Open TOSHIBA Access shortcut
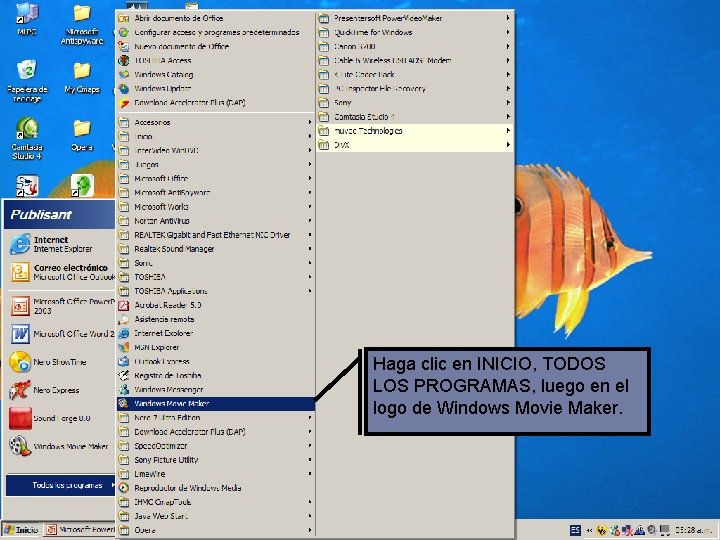 pos(216,61)
